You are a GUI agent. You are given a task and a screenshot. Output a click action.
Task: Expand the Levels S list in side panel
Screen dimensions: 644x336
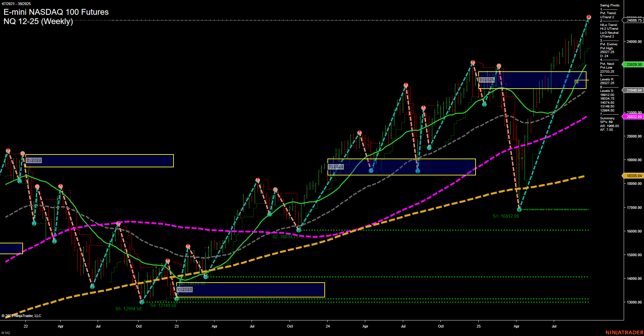click(x=606, y=91)
